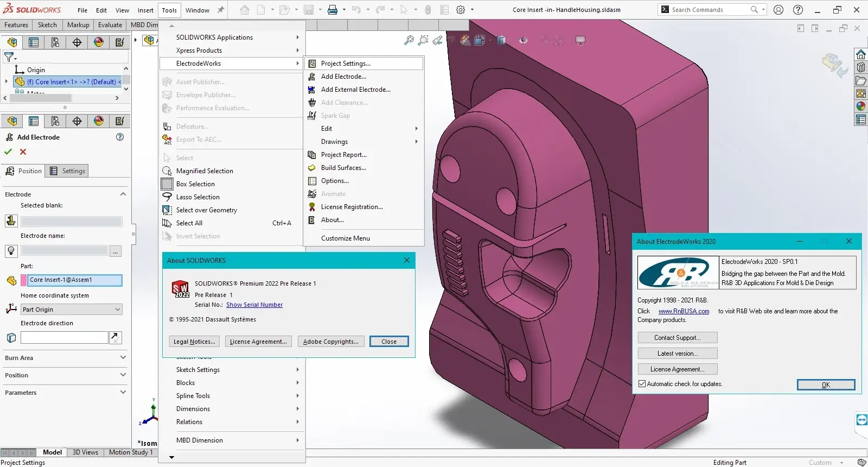Image resolution: width=868 pixels, height=467 pixels.
Task: Choose Project Settings... in ElectrodeWorks menu
Action: pos(364,64)
